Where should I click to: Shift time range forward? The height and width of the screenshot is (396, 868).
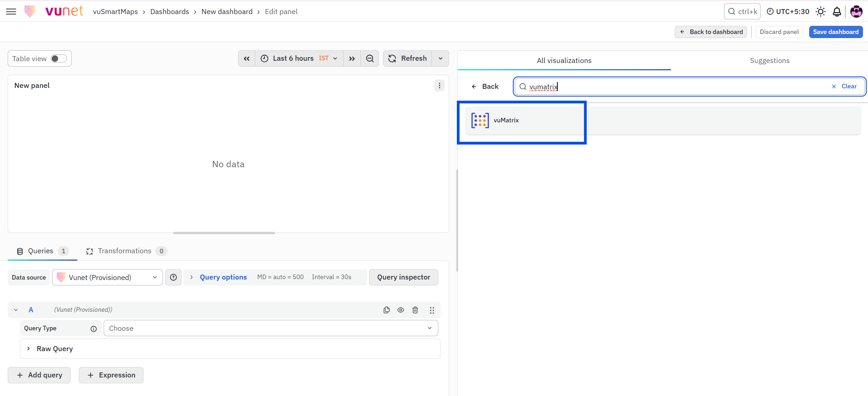pos(352,58)
